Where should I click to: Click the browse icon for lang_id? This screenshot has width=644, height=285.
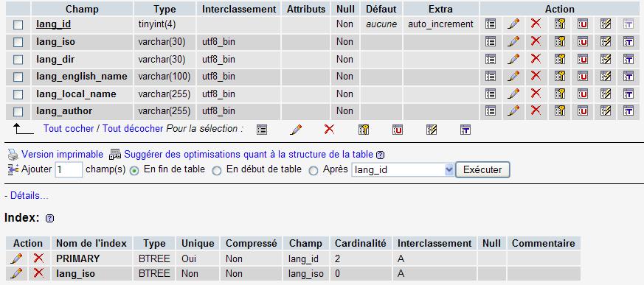[x=490, y=24]
